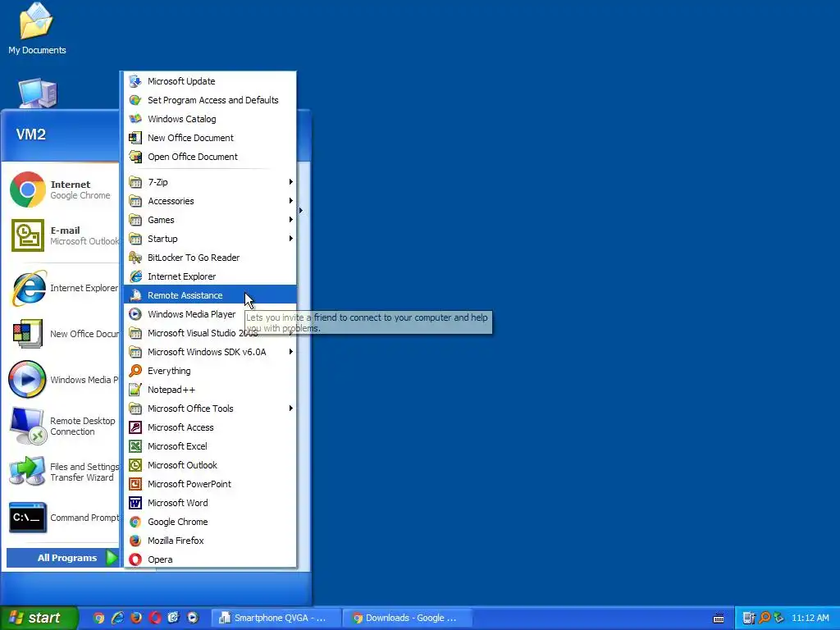Click the Microsoft Excel icon
Image resolution: width=840 pixels, height=630 pixels.
coord(135,446)
